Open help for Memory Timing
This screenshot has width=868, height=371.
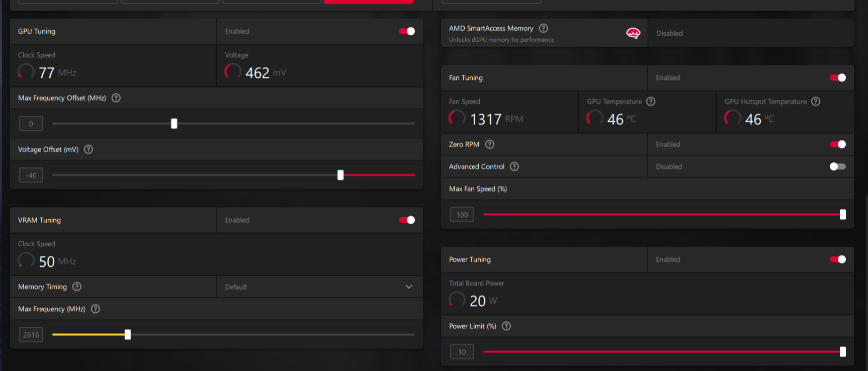[77, 287]
